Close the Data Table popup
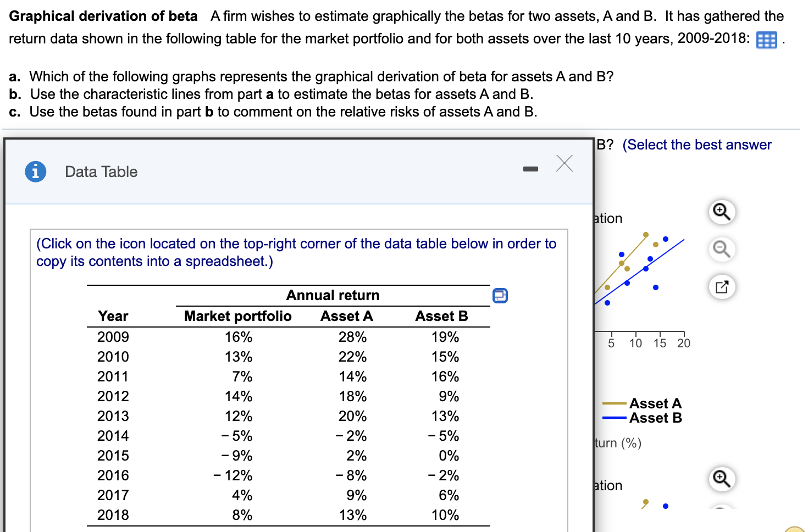This screenshot has width=808, height=532. coord(564,163)
